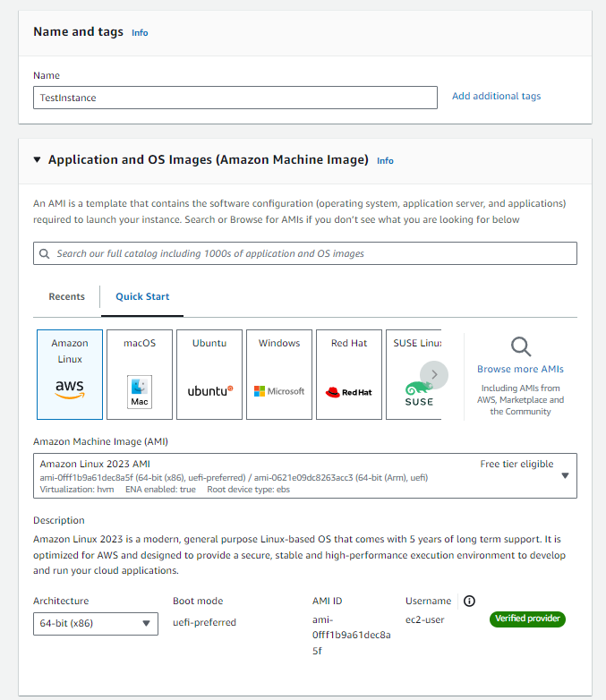Pick the Ubuntu OS tile
The image size is (606, 700).
pos(209,374)
